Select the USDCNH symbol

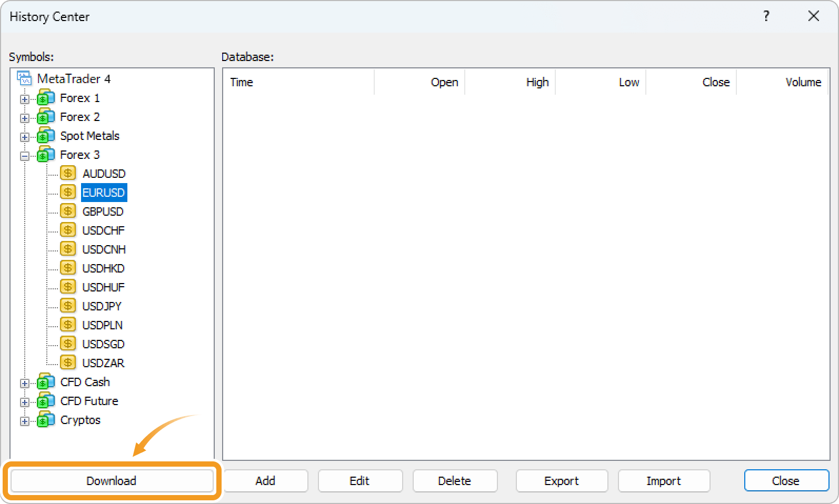tap(104, 249)
